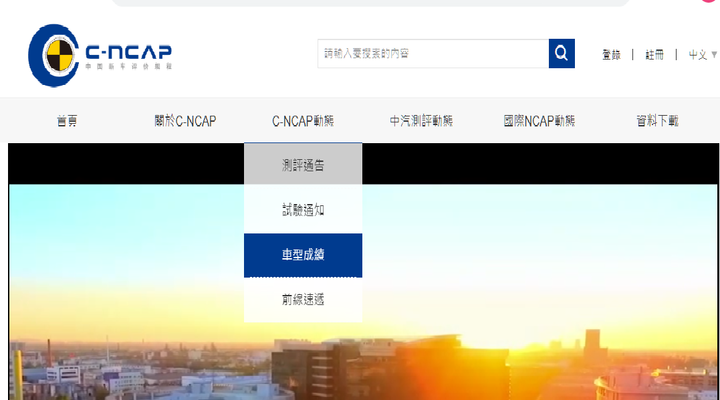The width and height of the screenshot is (720, 400).
Task: Open the 國際NCAP動態 menu
Action: [539, 121]
